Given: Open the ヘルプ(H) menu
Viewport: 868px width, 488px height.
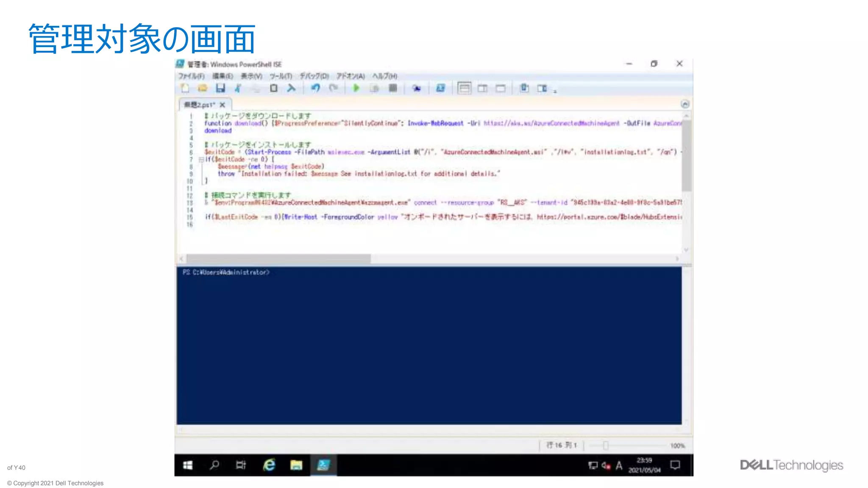Looking at the screenshot, I should 385,76.
